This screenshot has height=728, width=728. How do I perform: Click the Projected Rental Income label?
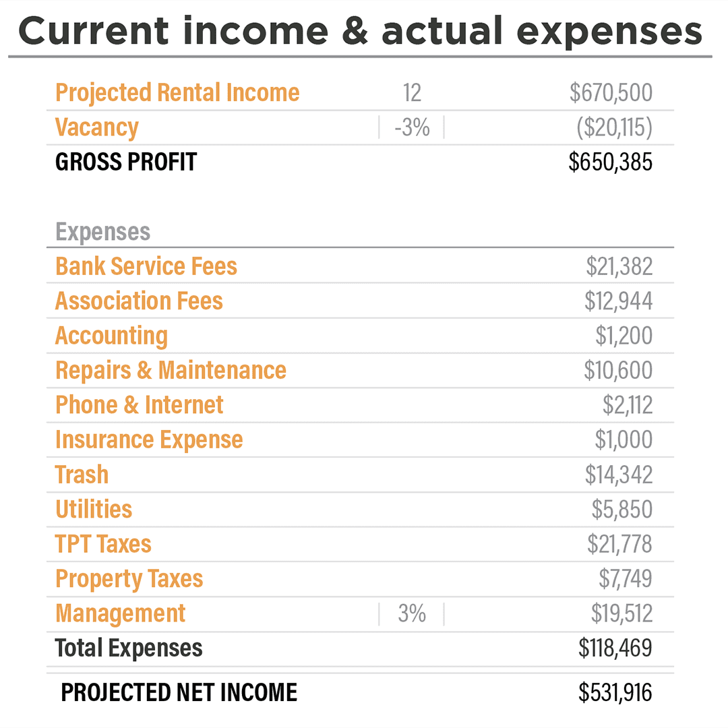click(x=177, y=93)
